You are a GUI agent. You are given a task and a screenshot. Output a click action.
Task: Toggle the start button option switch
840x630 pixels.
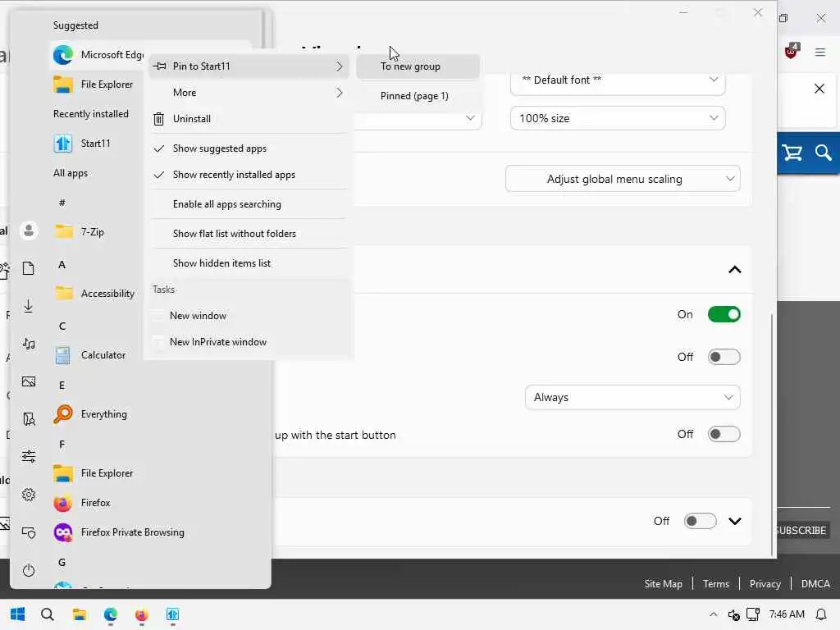click(x=724, y=434)
